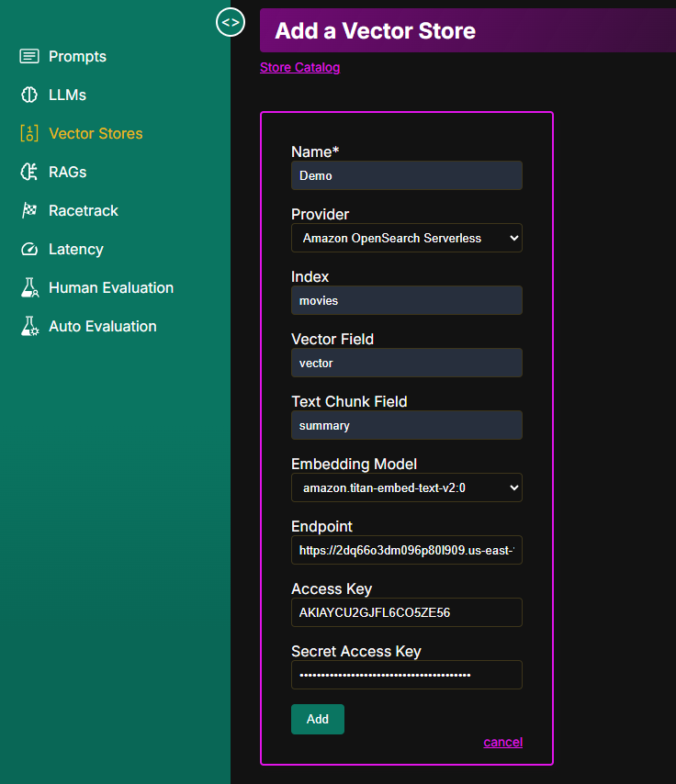Expand the Embedding Model dropdown

(407, 487)
